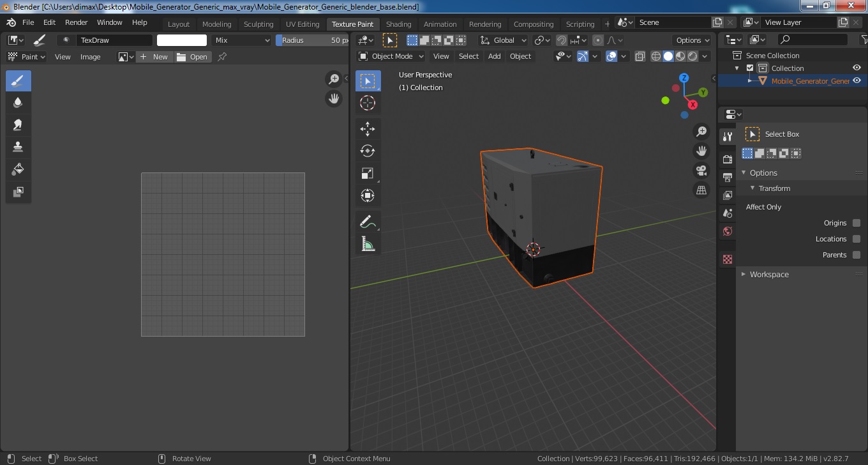The image size is (868, 465).
Task: Toggle camera view icon in 3D viewport
Action: coord(701,171)
